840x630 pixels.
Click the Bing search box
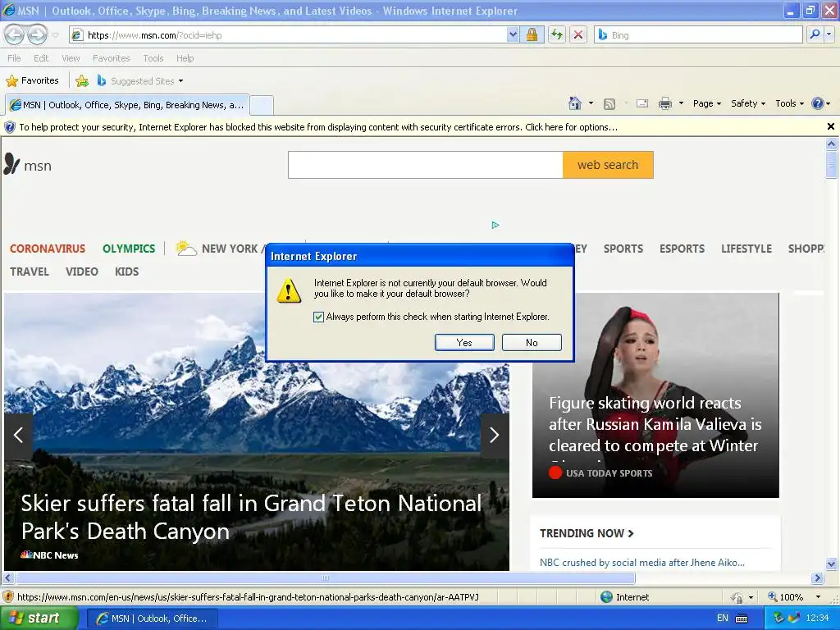[698, 35]
